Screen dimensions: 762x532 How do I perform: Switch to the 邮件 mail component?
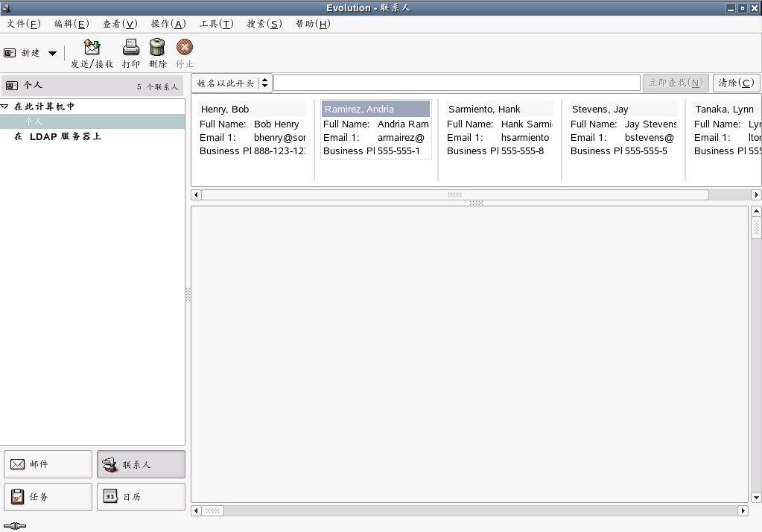[48, 464]
